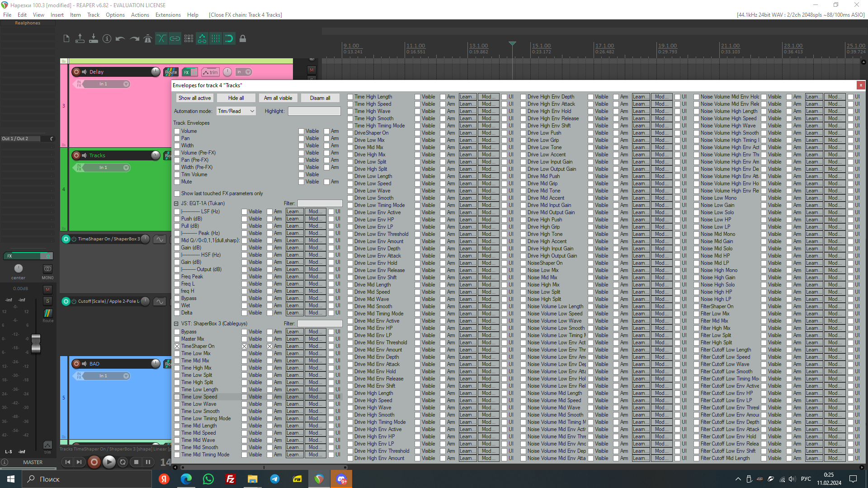Toggle metronome icon in main toolbar

pos(147,39)
